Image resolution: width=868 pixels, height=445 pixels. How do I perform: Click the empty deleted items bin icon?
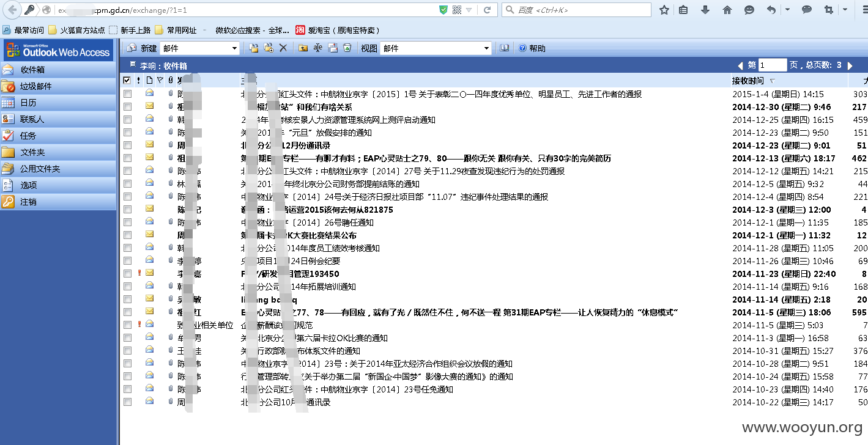pos(347,48)
